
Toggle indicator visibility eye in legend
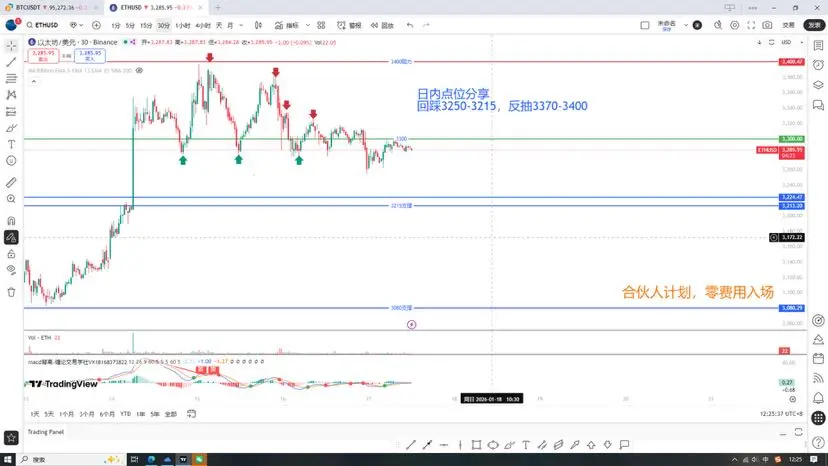point(139,70)
